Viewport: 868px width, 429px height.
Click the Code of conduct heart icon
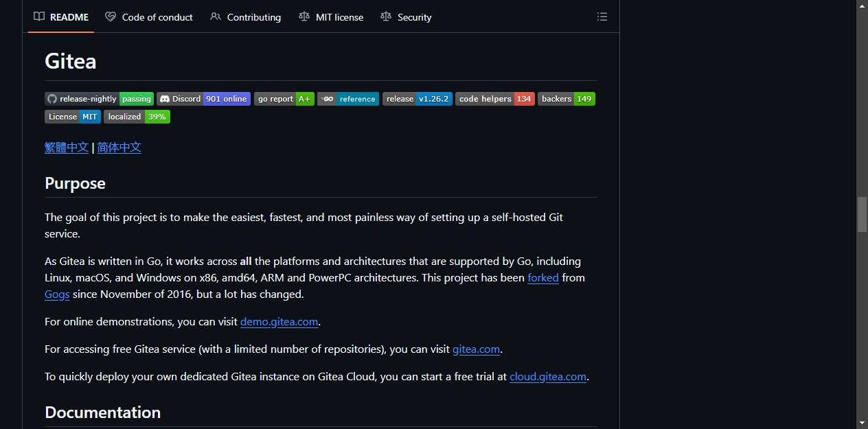(111, 16)
